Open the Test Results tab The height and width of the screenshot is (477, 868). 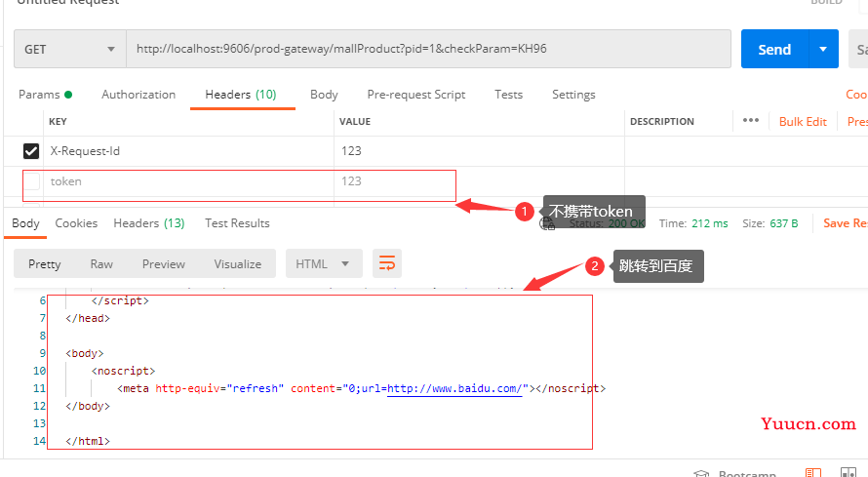coord(238,223)
